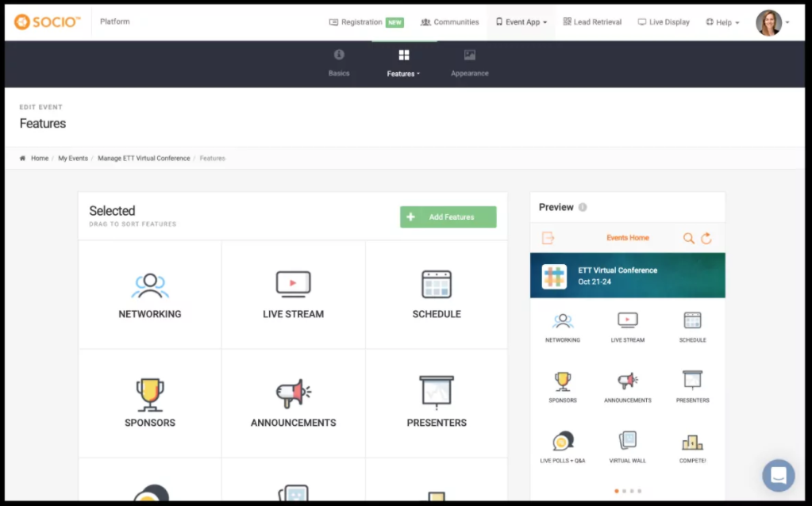Select the Live Stream feature tile
The image size is (812, 506).
293,295
